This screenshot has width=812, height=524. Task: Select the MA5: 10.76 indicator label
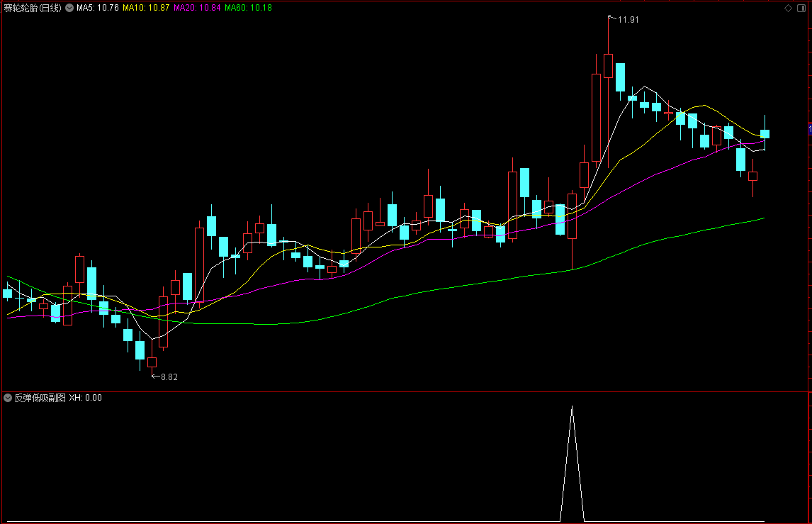pyautogui.click(x=98, y=8)
